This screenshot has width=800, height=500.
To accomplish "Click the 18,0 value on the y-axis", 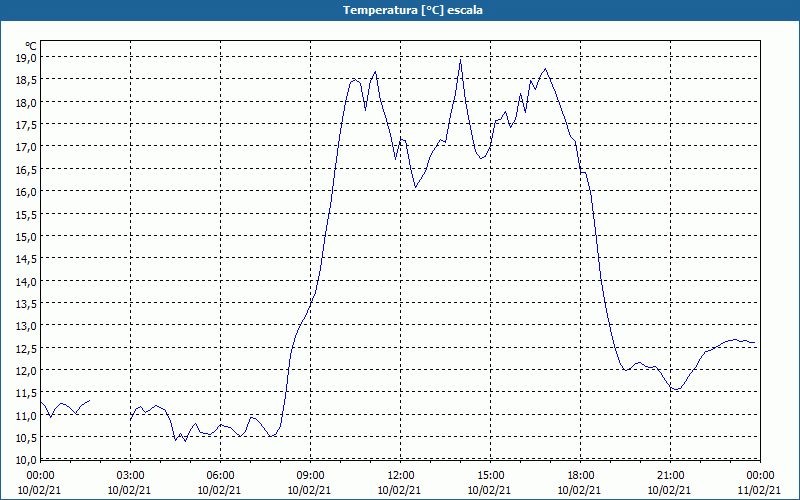I will pyautogui.click(x=26, y=103).
